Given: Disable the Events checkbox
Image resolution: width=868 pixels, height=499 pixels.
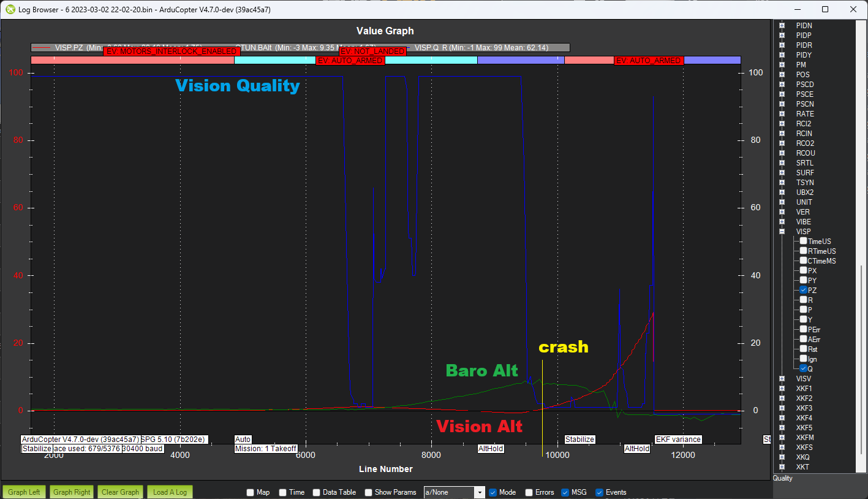Looking at the screenshot, I should coord(599,492).
